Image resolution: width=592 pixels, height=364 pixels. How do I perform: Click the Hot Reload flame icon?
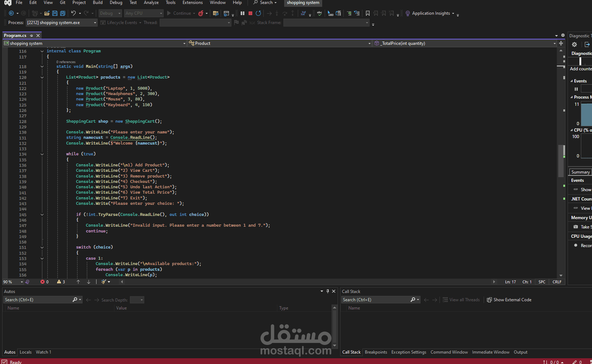point(201,13)
